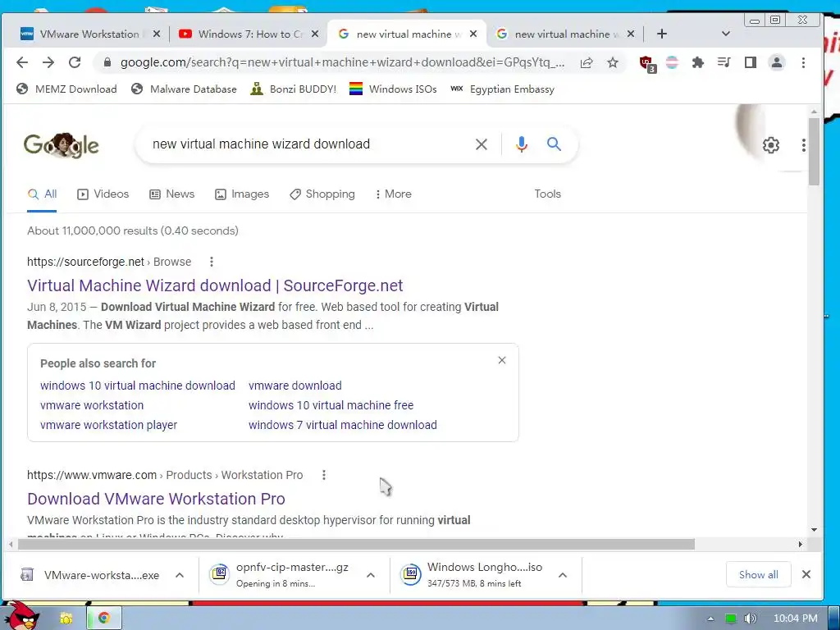This screenshot has width=840, height=630.
Task: Expand options for opnfv-cip-master gz download
Action: [x=370, y=575]
